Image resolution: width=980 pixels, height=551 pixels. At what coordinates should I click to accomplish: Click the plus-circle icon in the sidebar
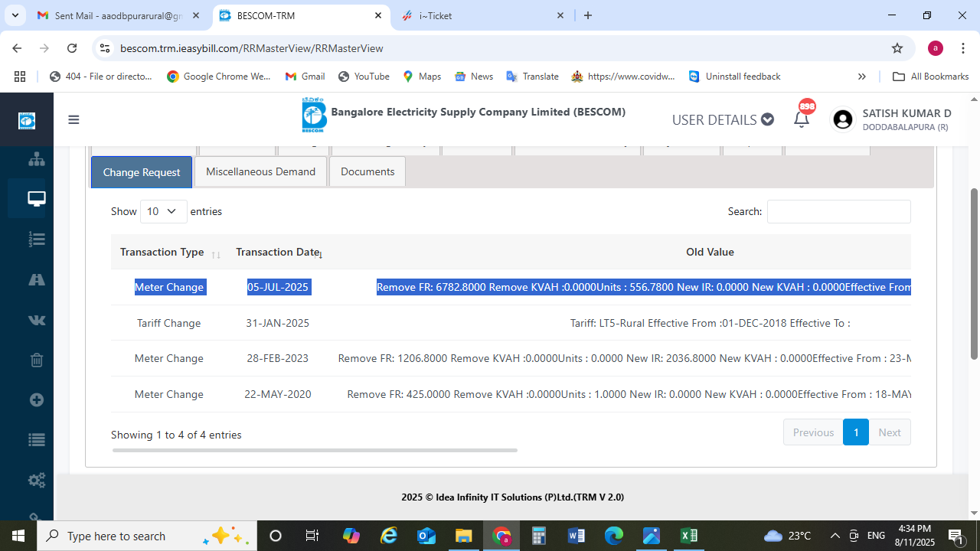click(37, 399)
